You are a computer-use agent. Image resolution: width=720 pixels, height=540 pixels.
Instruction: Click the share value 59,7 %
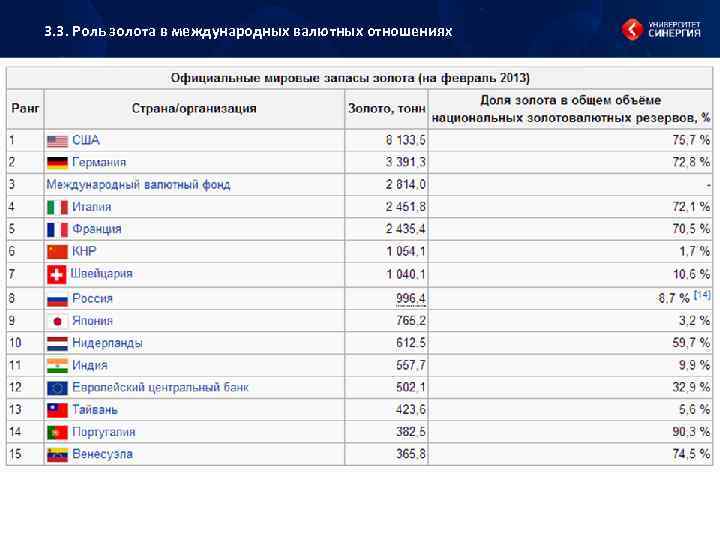(691, 343)
